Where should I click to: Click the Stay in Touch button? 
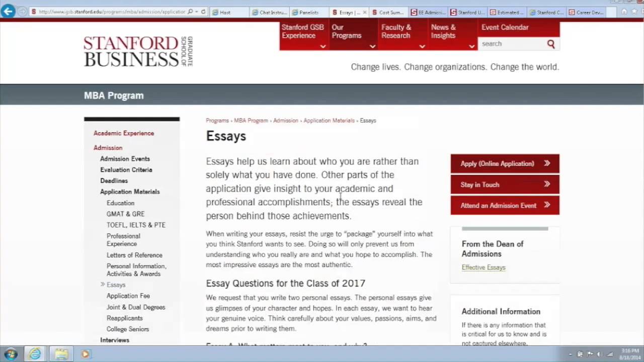(x=505, y=185)
